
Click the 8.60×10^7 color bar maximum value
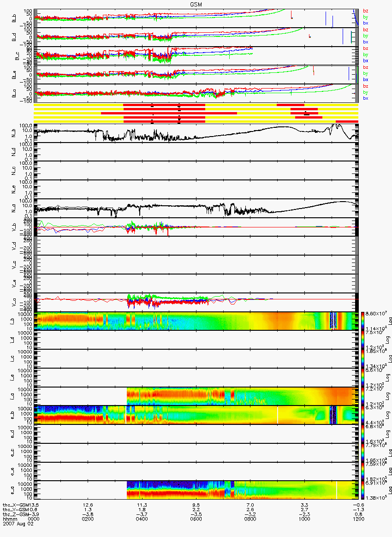click(375, 314)
